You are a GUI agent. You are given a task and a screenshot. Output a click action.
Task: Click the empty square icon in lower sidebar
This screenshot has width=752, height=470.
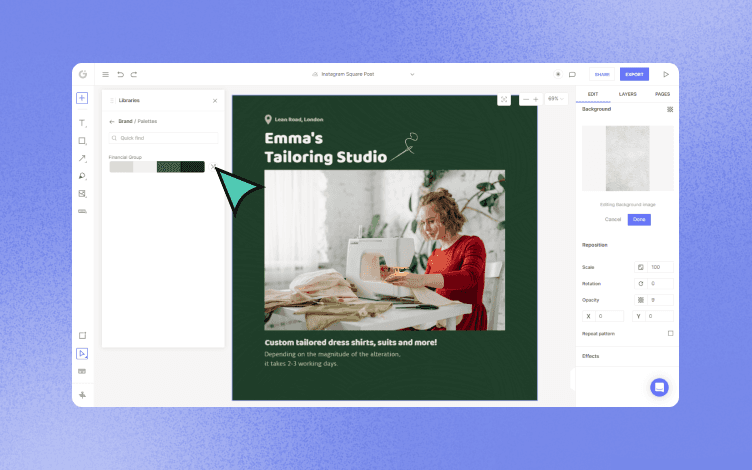[x=82, y=336]
